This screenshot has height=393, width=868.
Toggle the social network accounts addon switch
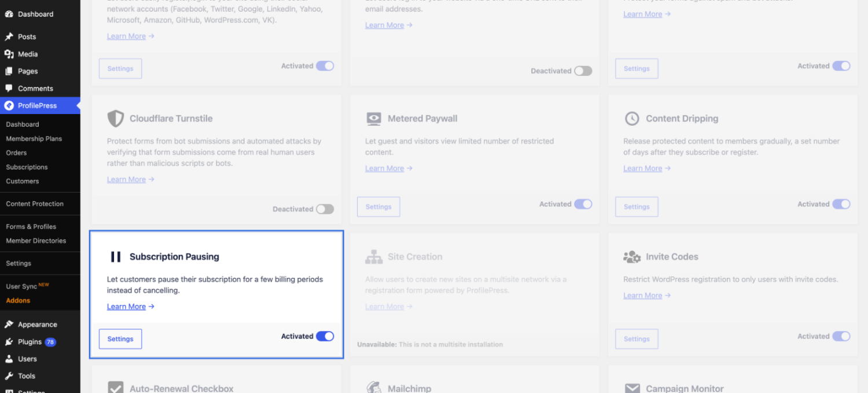tap(325, 66)
